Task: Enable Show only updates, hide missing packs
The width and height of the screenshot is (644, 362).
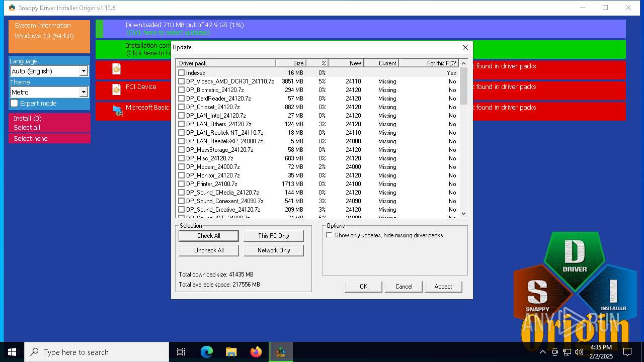Action: (x=329, y=235)
